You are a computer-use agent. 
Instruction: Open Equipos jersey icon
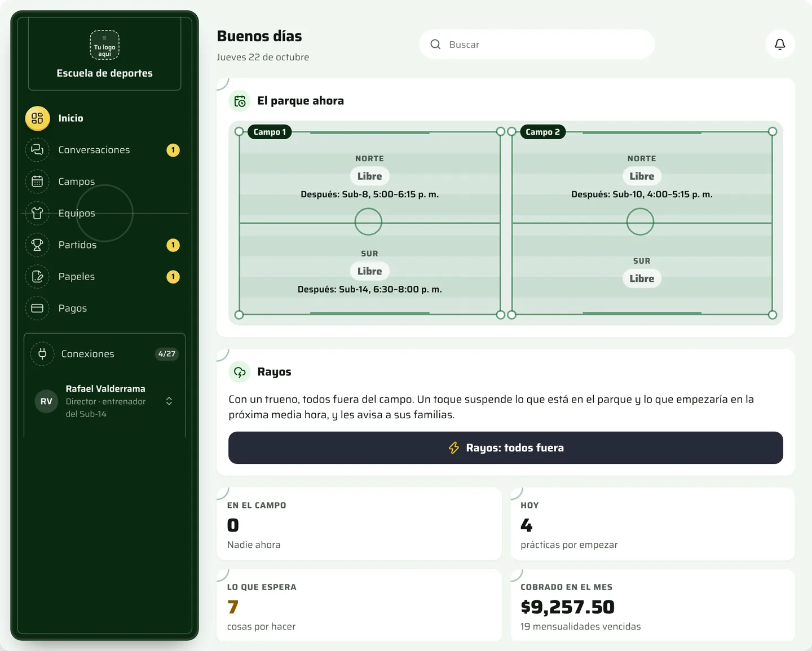(37, 213)
